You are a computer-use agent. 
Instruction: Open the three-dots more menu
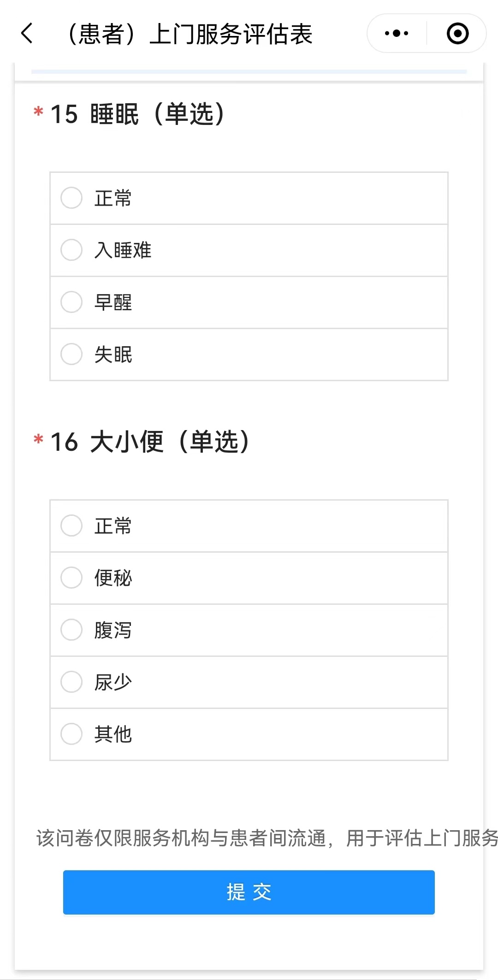397,34
